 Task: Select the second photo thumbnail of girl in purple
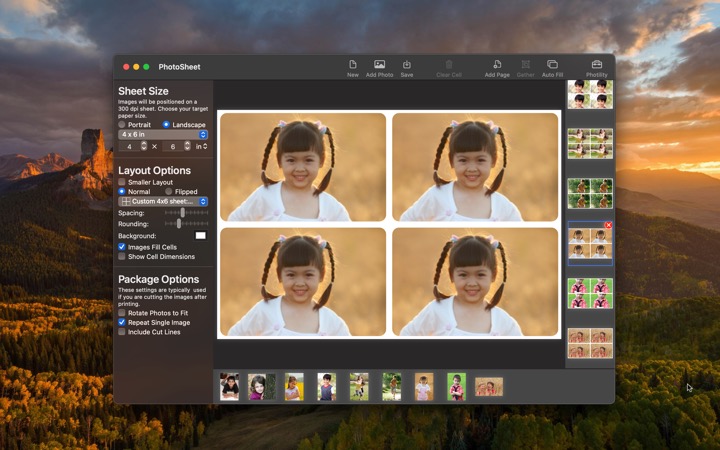pos(262,387)
